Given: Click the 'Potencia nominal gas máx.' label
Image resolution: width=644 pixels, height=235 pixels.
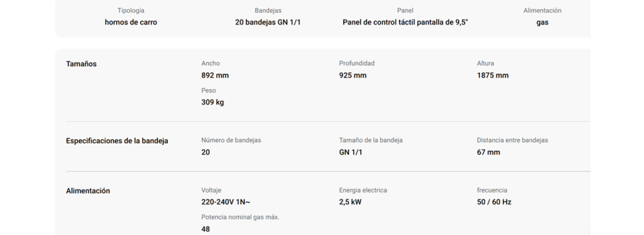Looking at the screenshot, I should pyautogui.click(x=240, y=217).
